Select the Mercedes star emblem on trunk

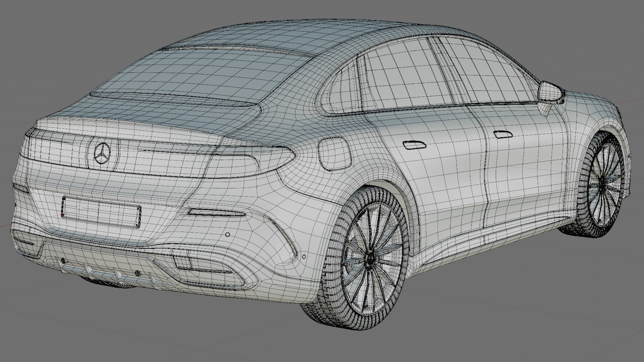pos(102,153)
